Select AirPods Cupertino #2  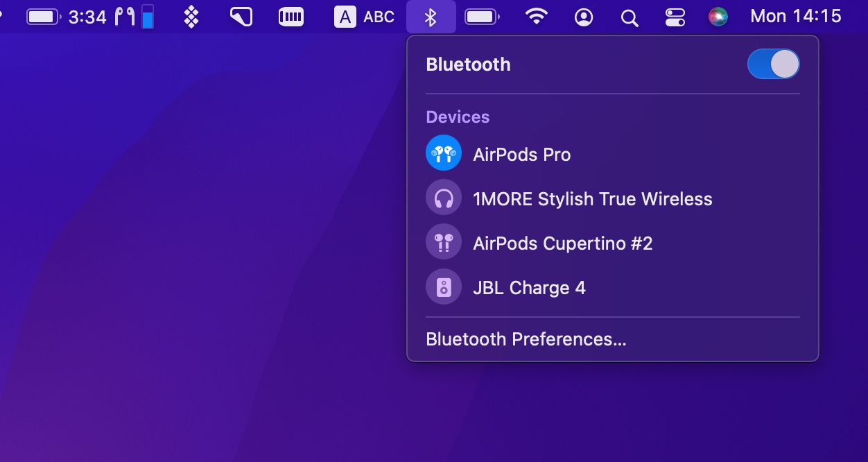(613, 243)
